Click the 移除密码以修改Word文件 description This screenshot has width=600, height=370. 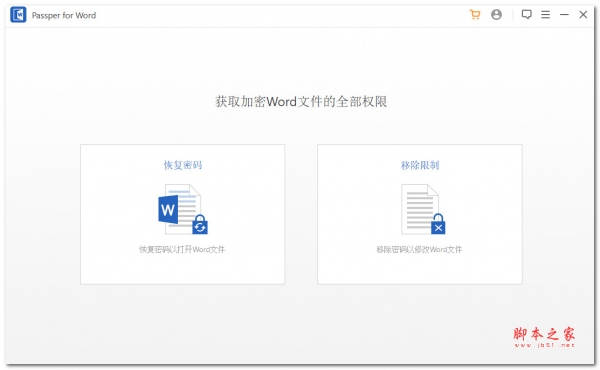pos(419,249)
